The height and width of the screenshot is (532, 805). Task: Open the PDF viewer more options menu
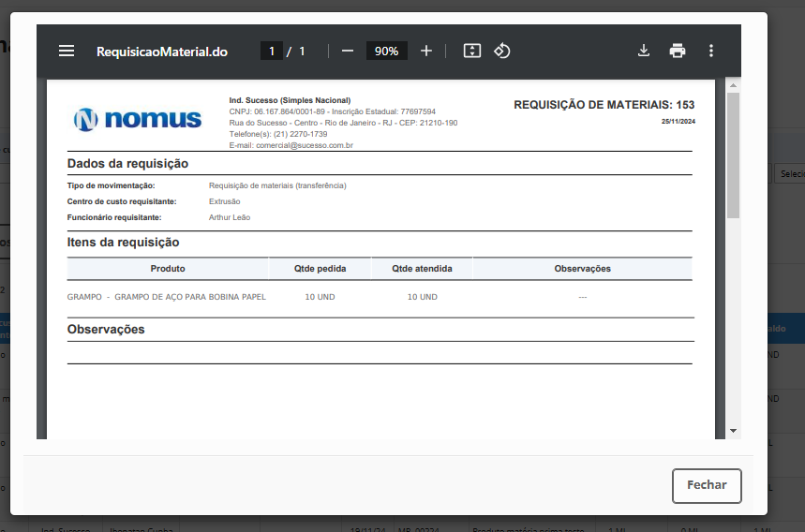pyautogui.click(x=711, y=51)
